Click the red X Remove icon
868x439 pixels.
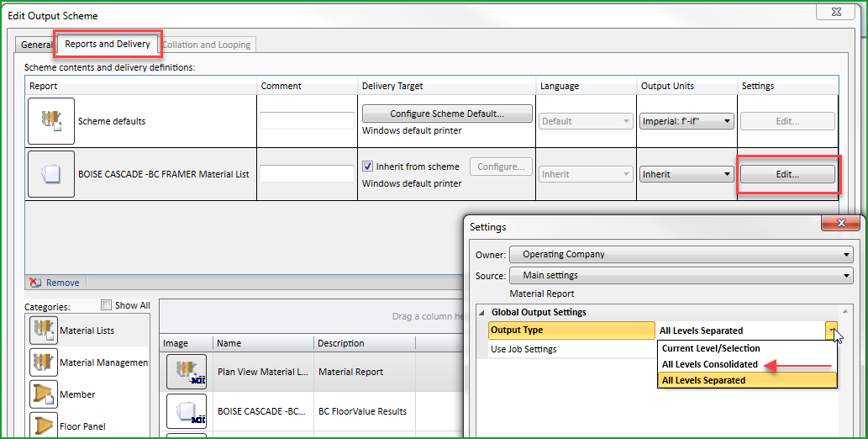click(35, 283)
